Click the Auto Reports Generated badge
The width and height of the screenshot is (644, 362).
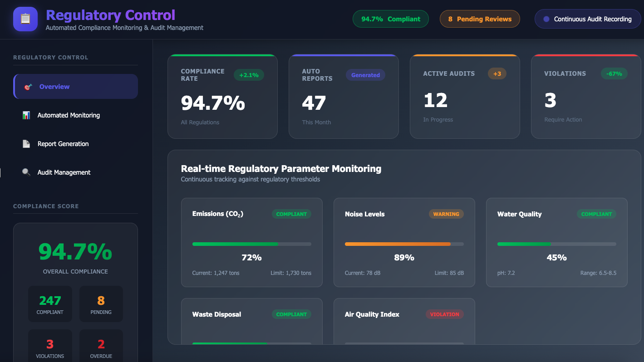pyautogui.click(x=365, y=75)
